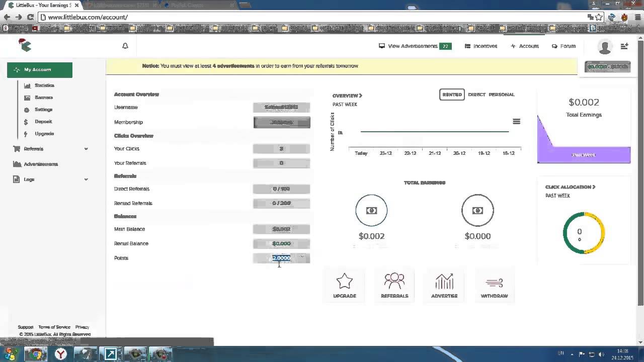The image size is (644, 362).
Task: Open the Overview link above chart
Action: pos(347,96)
